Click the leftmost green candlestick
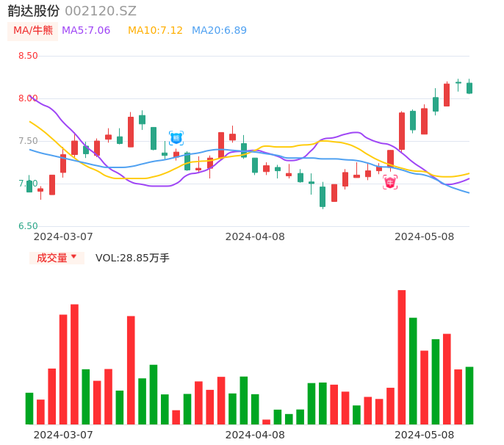The image size is (504, 445). tap(29, 187)
